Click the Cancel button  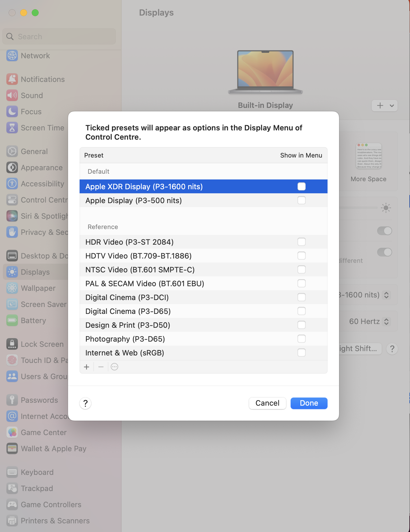click(268, 403)
